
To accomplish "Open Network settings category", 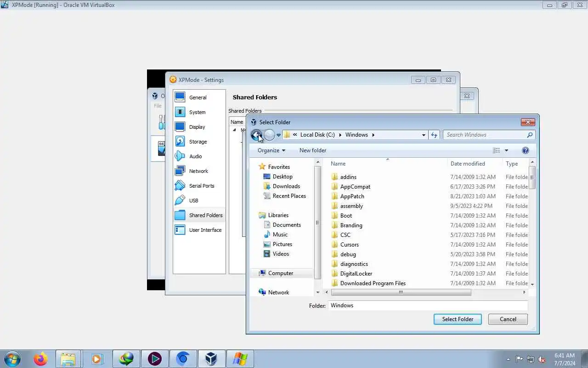I will (199, 171).
